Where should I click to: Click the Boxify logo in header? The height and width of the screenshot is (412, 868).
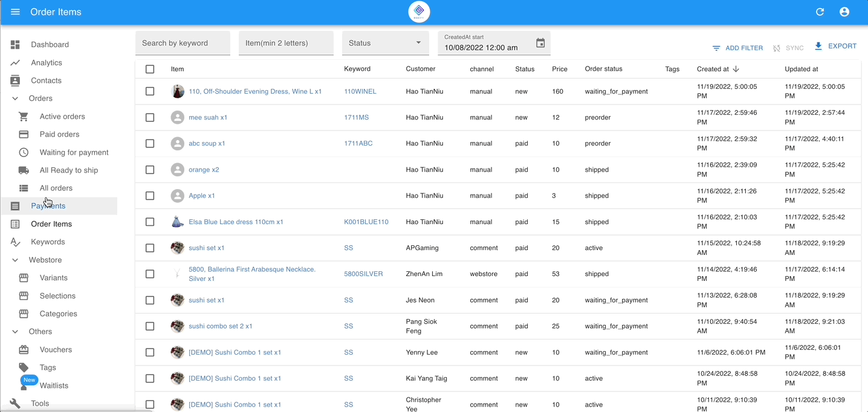tap(419, 12)
